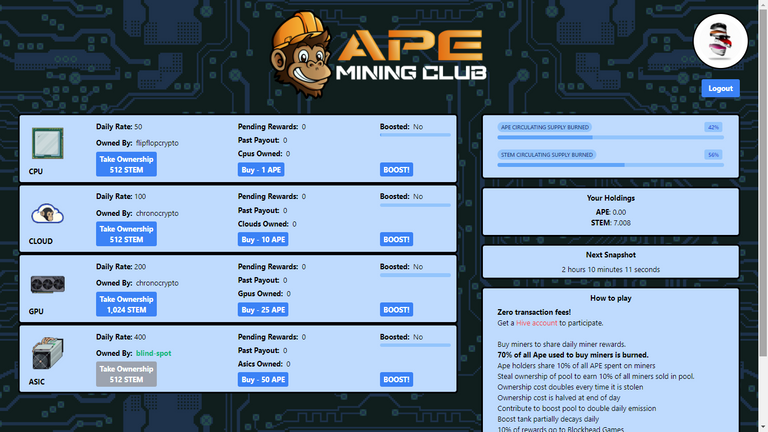Click the GPU Daily Rate 200 text
This screenshot has height=432, width=768.
[121, 267]
